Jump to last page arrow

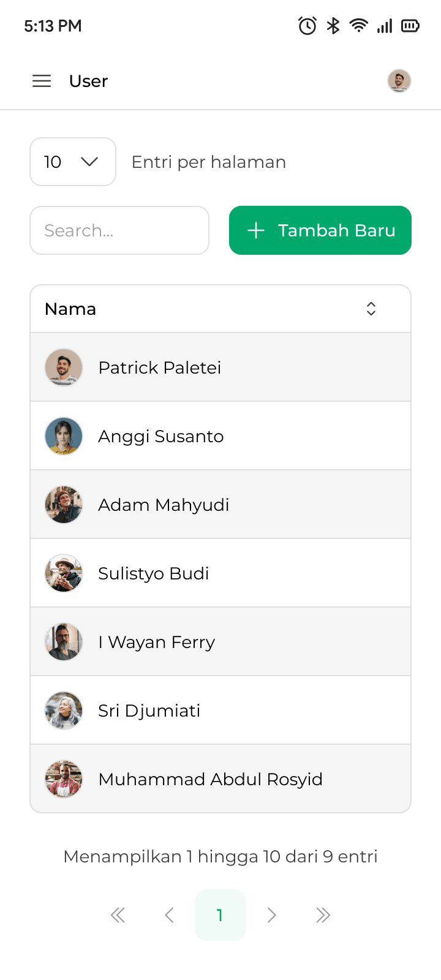tap(323, 915)
